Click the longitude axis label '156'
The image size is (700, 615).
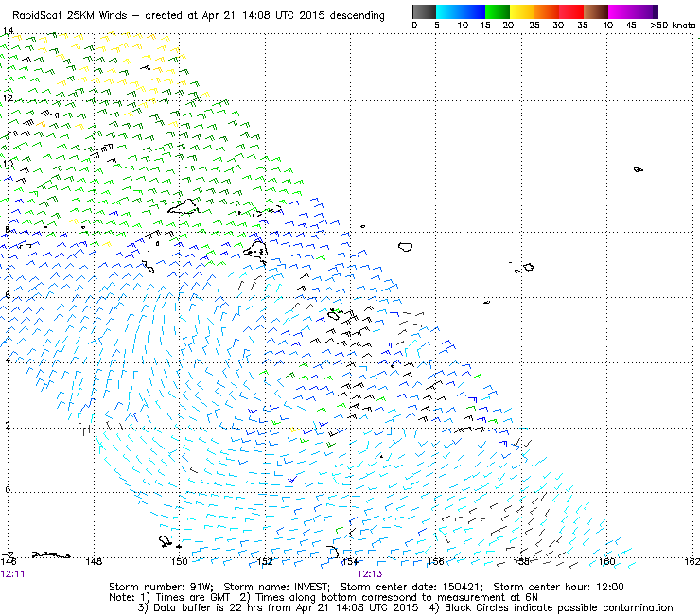436,561
